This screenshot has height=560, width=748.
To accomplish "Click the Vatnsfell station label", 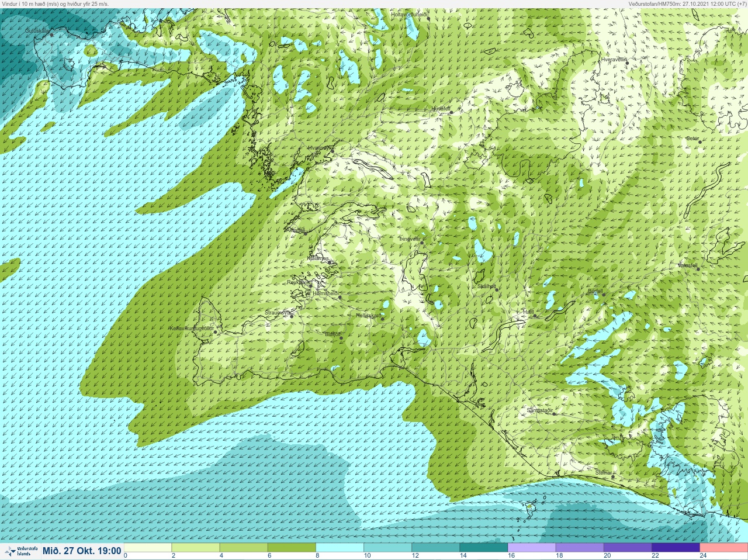I will click(x=687, y=265).
